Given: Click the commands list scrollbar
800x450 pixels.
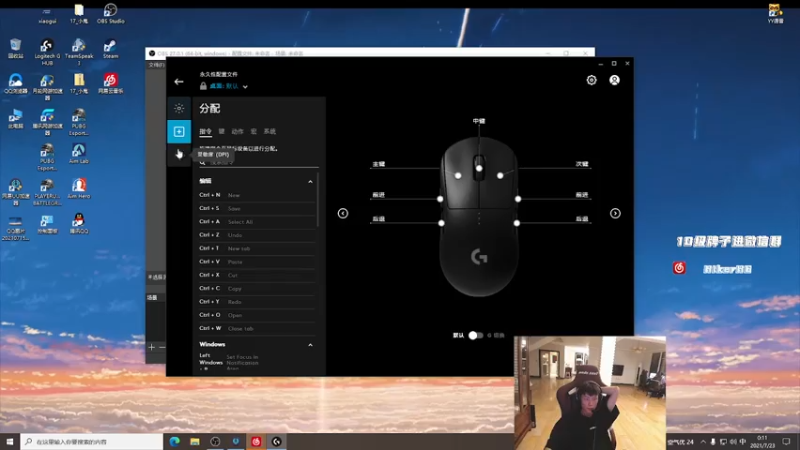Looking at the screenshot, I should point(318,200).
